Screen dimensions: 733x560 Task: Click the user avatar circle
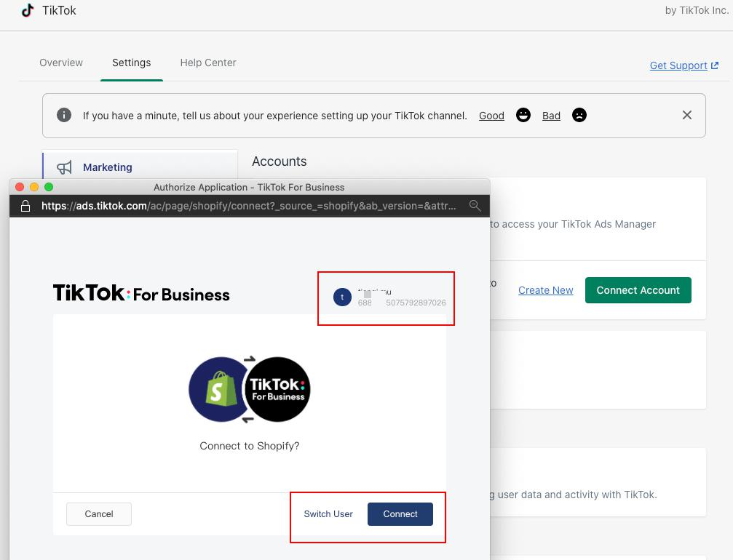pyautogui.click(x=342, y=297)
